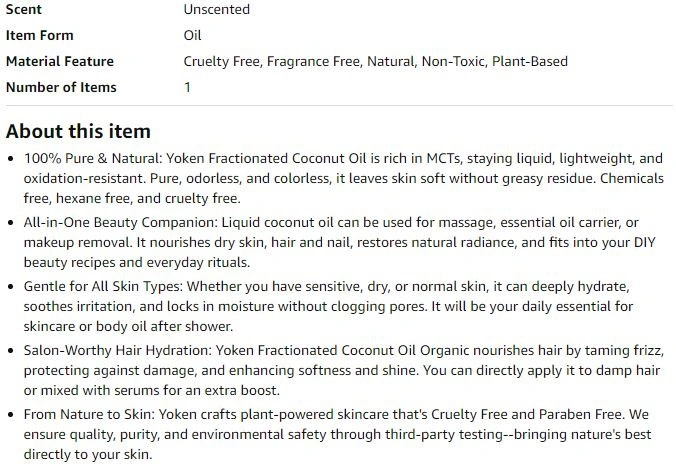The height and width of the screenshot is (475, 676).
Task: Click the "Material Feature" label
Action: click(x=60, y=61)
